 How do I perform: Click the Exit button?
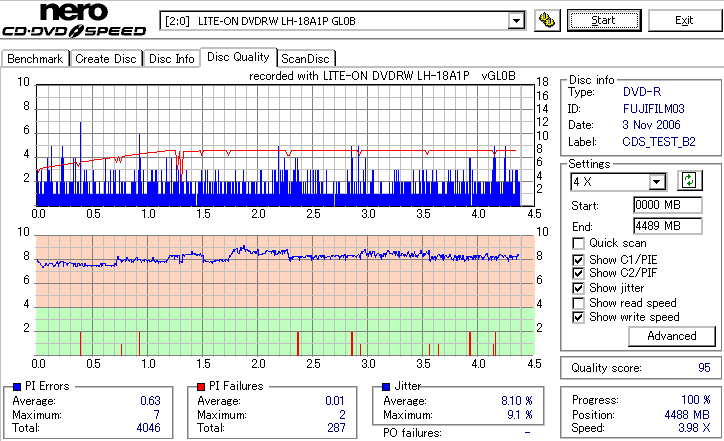point(684,20)
